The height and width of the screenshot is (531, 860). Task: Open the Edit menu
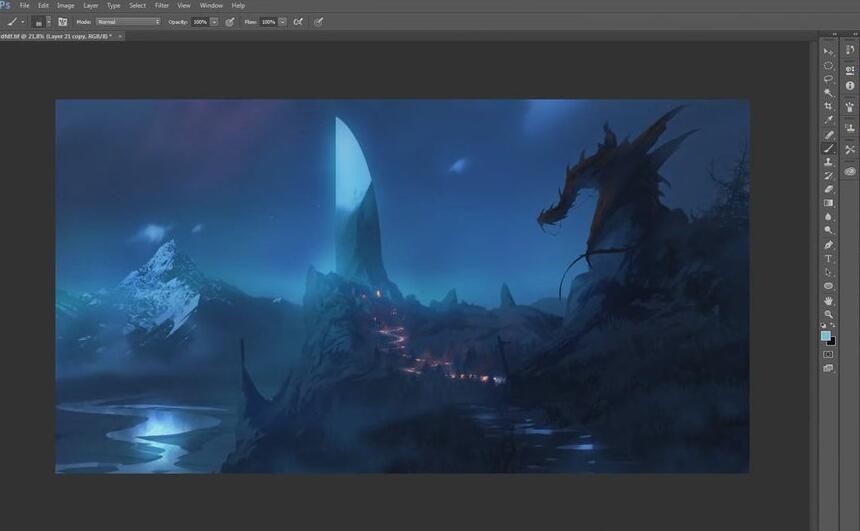43,5
